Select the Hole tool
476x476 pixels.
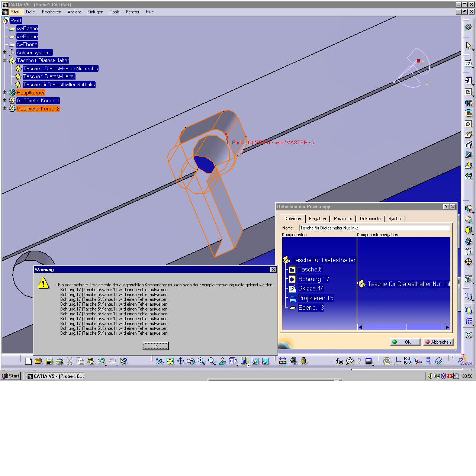click(x=468, y=124)
